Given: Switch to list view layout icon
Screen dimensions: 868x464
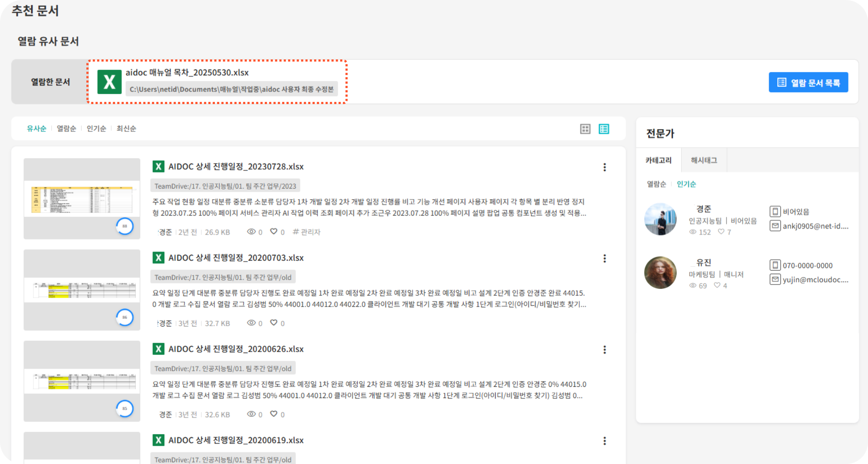Looking at the screenshot, I should [x=604, y=129].
